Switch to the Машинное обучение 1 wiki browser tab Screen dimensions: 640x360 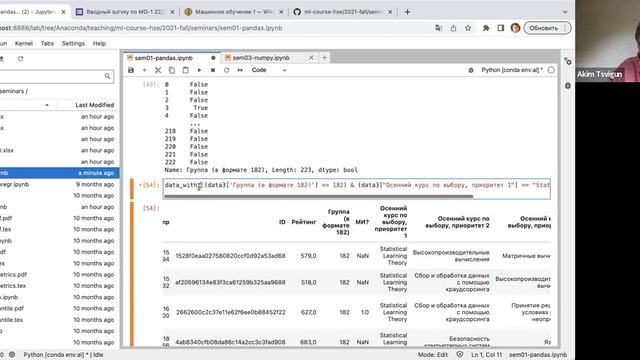(x=234, y=12)
